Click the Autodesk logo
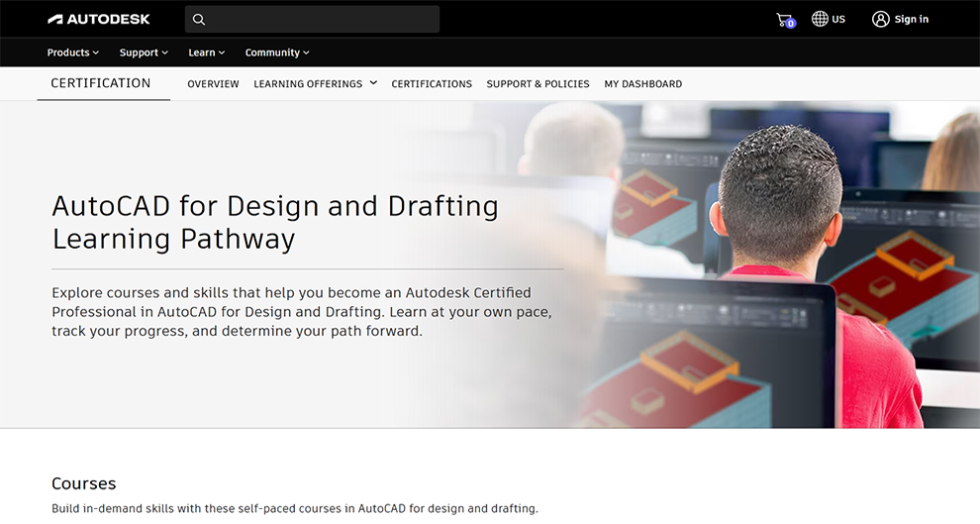The width and height of the screenshot is (980, 524). point(99,20)
